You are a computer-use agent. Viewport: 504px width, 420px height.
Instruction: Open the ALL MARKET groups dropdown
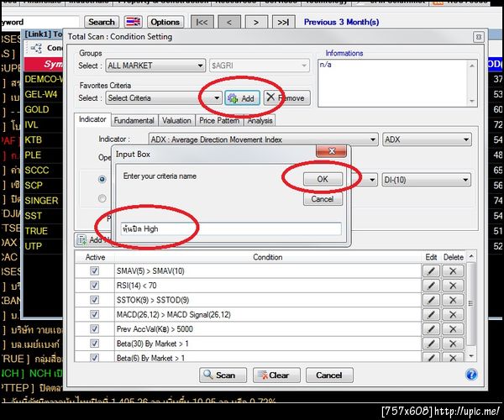click(155, 66)
